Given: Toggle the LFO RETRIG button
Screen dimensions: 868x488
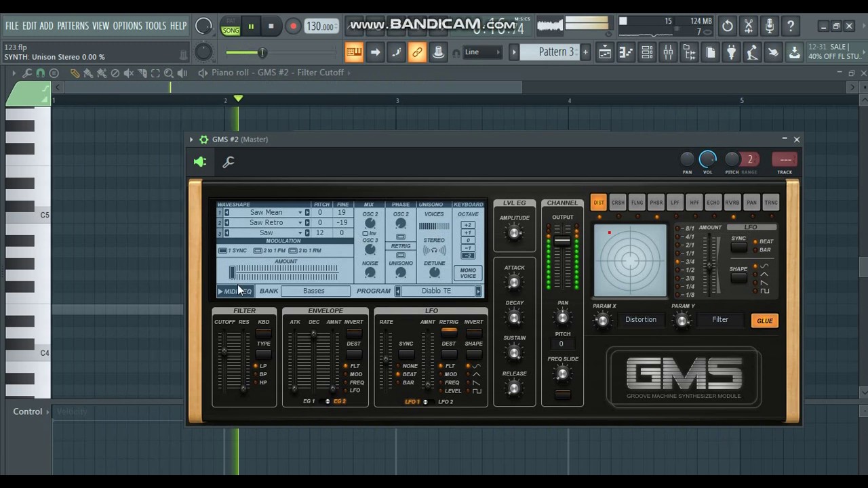Looking at the screenshot, I should (x=449, y=332).
